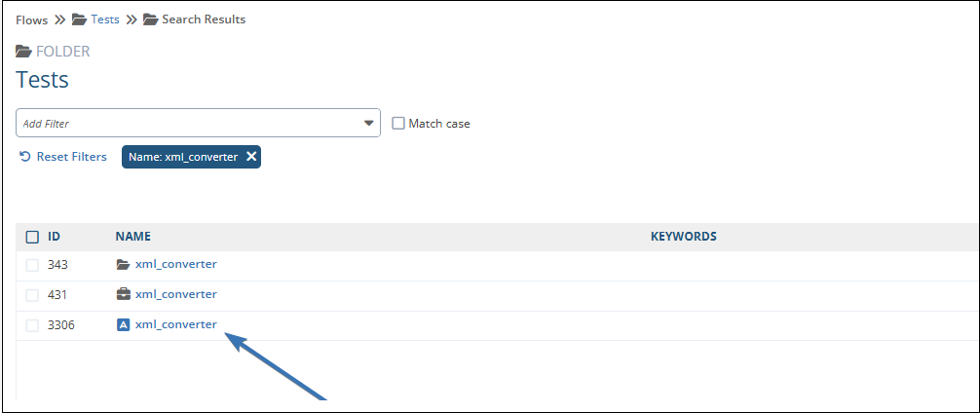Enable the Match case checkbox
Viewport: 980px width, 413px height.
[397, 124]
